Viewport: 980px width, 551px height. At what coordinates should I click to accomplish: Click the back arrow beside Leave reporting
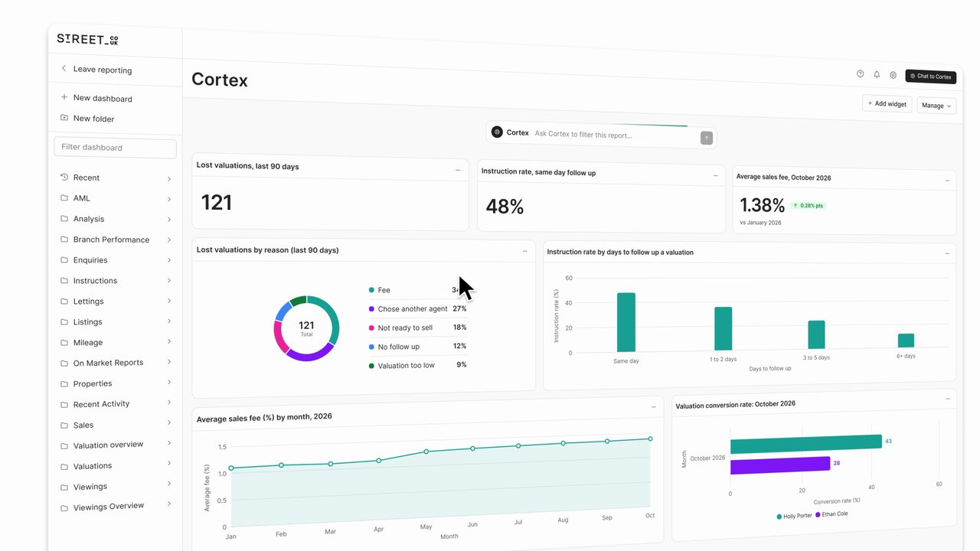[x=64, y=68]
